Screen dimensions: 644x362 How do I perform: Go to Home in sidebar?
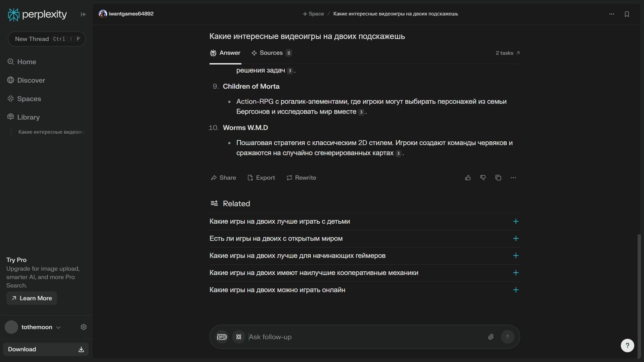(x=22, y=62)
